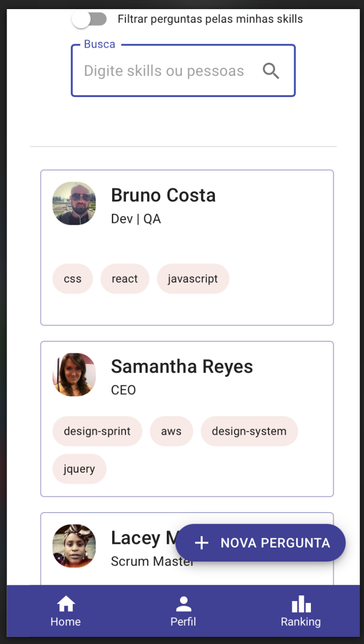Click the 'Dev | QA' role text
This screenshot has width=364, height=644.
coord(136,219)
